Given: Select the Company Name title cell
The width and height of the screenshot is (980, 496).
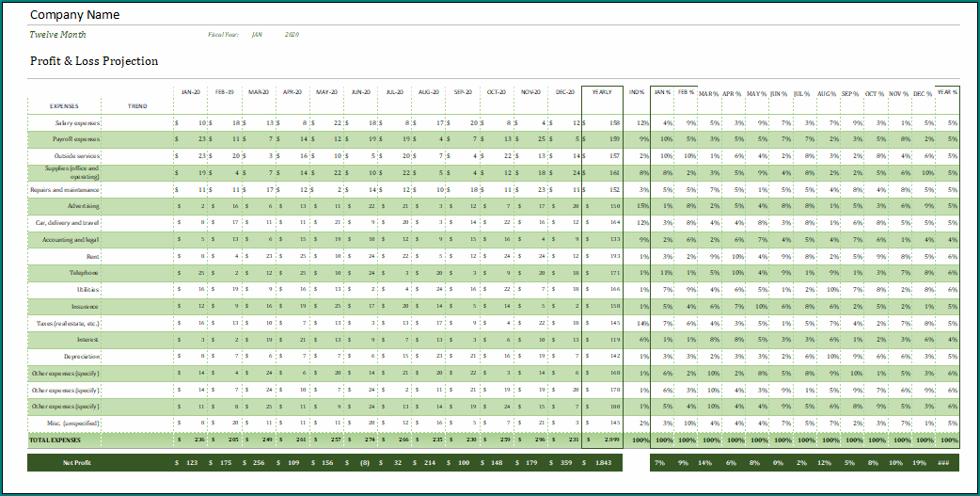Looking at the screenshot, I should pyautogui.click(x=74, y=14).
